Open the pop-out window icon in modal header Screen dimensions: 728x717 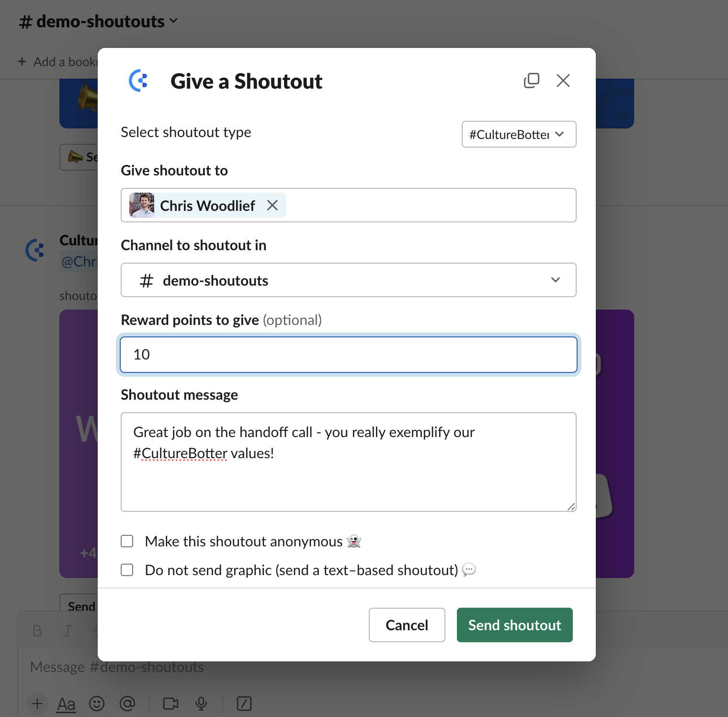pyautogui.click(x=531, y=81)
